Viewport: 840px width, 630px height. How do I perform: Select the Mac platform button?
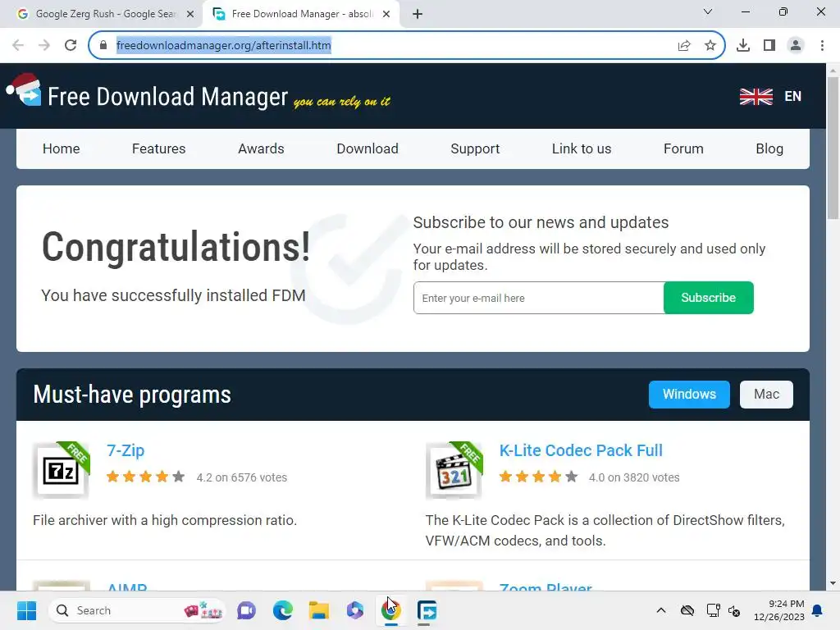766,395
